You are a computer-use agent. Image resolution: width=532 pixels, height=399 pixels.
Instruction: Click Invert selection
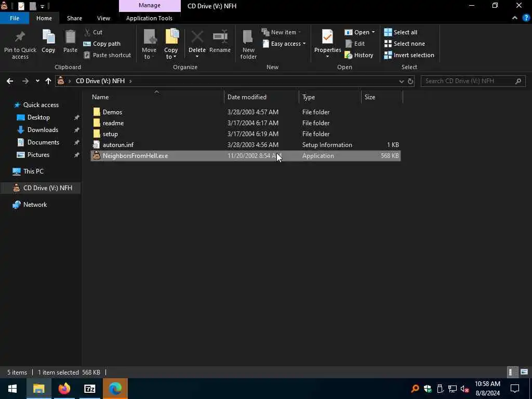coord(409,55)
